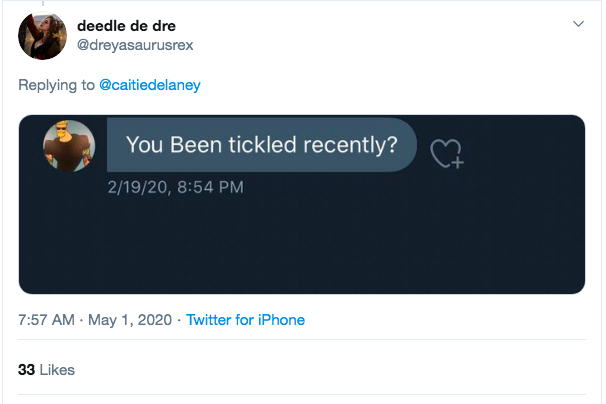This screenshot has width=606, height=404.
Task: Follow the Twitter for iPhone link
Action: point(245,320)
